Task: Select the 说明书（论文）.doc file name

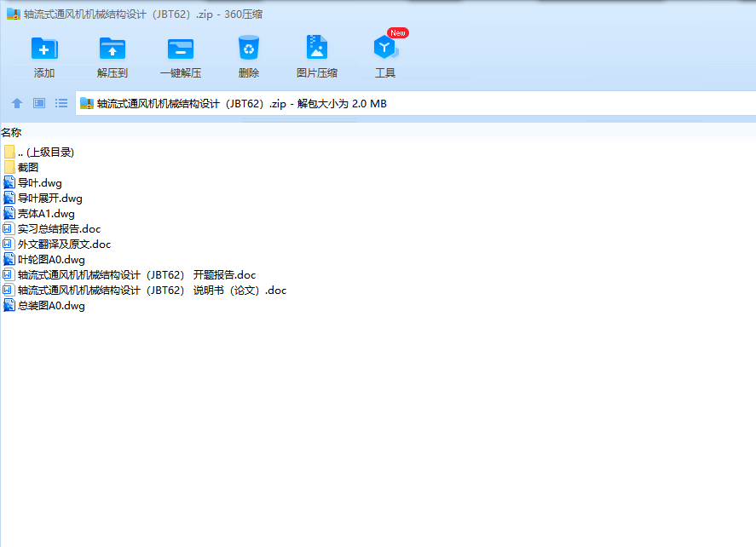Action: tap(153, 291)
